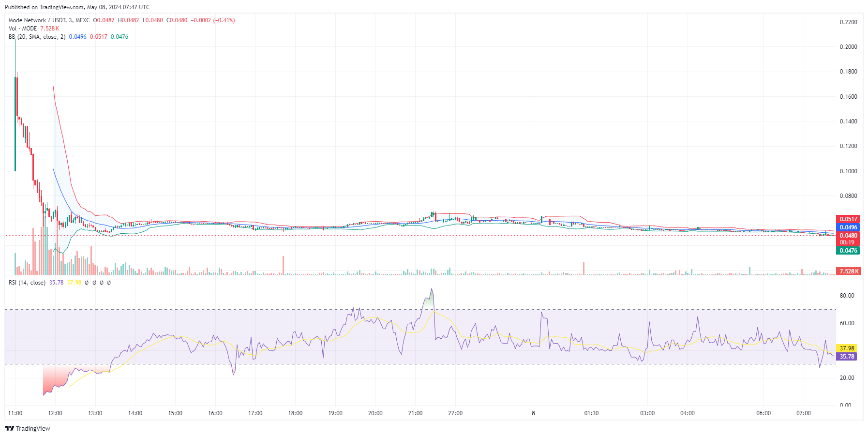
Task: Click the 21:00 time axis label
Action: 415,413
